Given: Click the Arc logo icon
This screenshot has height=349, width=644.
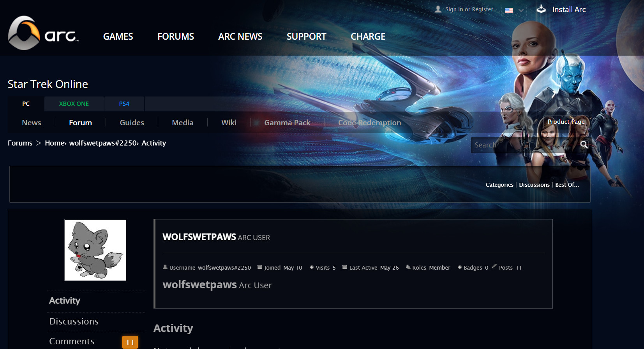Looking at the screenshot, I should tap(24, 33).
